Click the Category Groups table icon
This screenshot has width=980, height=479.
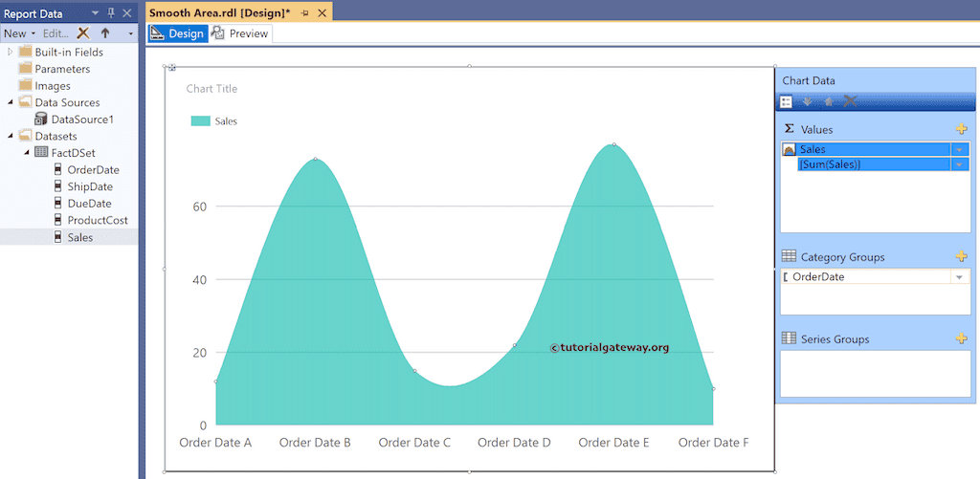[x=789, y=256]
